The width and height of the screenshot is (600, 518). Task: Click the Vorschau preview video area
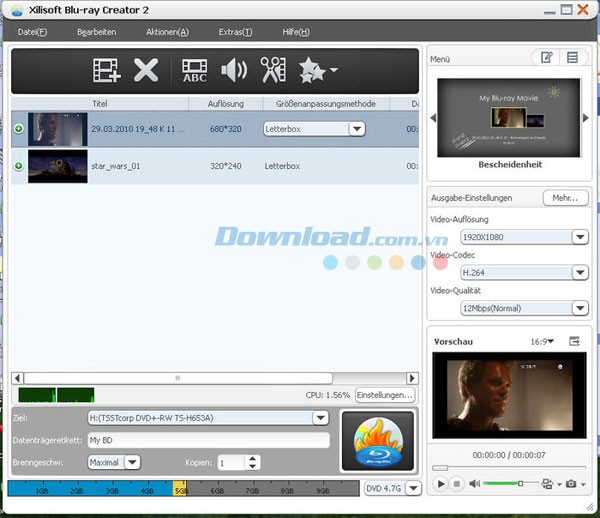pos(509,395)
